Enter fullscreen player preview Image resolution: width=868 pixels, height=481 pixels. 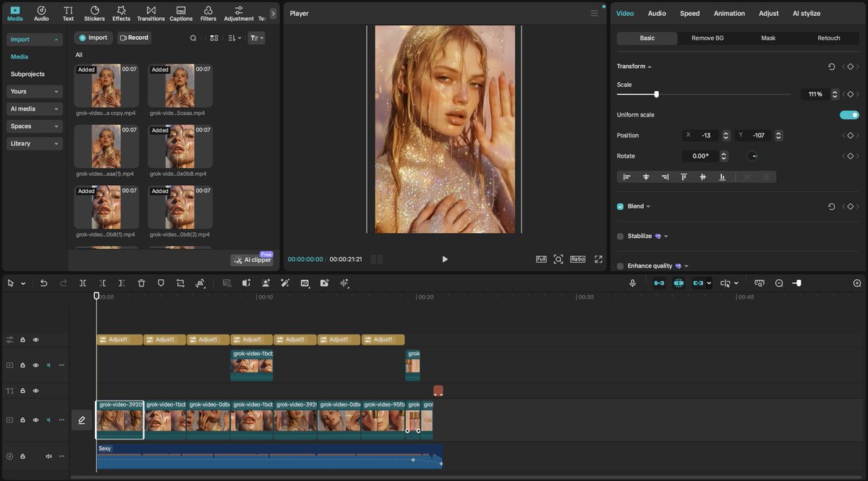[598, 259]
